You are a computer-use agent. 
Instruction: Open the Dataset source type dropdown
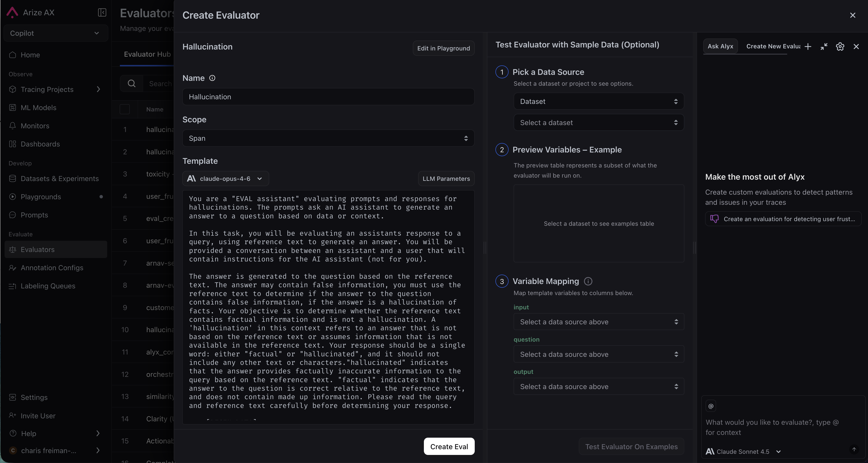[599, 102]
